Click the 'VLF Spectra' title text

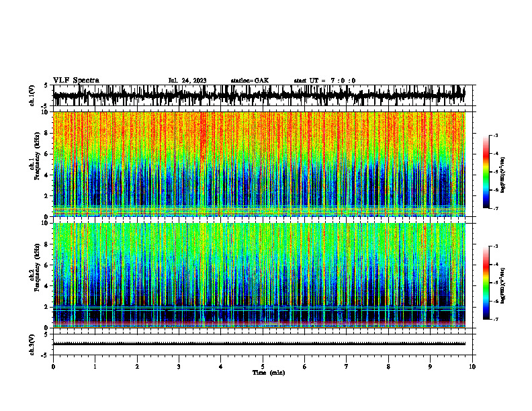76,81
